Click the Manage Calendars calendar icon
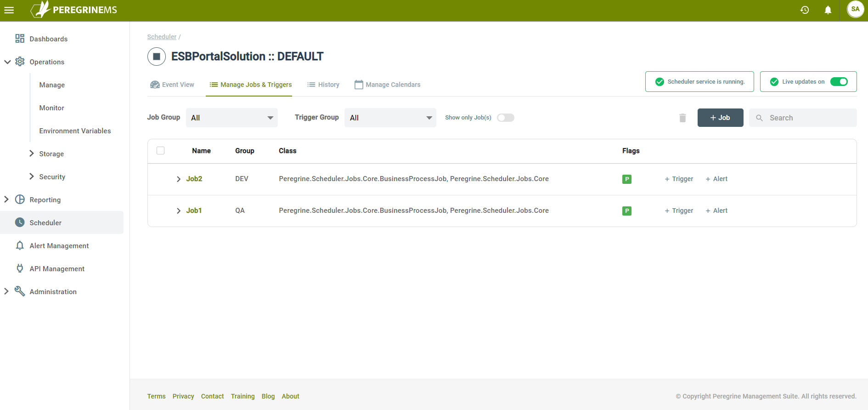868x410 pixels. point(359,85)
